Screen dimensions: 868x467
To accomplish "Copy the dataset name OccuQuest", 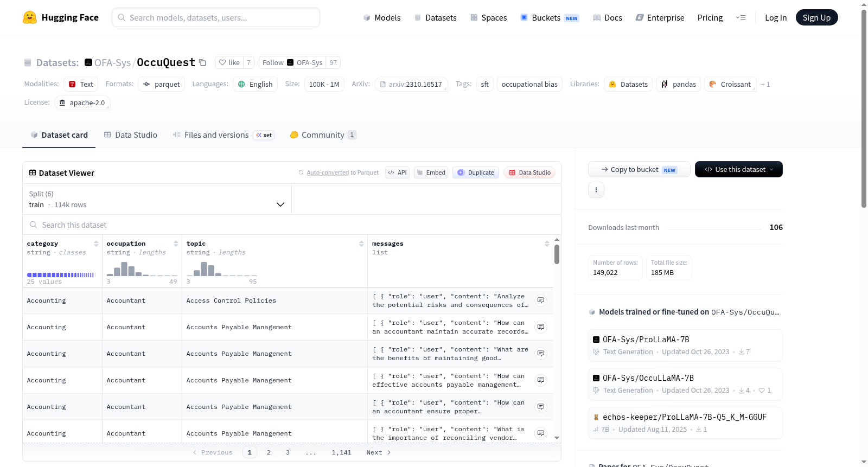I will click(x=202, y=62).
